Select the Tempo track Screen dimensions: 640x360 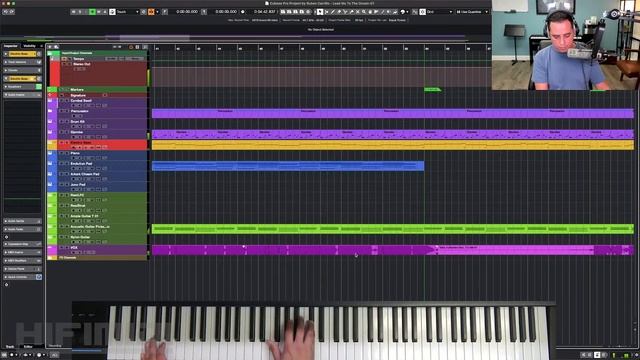click(x=98, y=59)
